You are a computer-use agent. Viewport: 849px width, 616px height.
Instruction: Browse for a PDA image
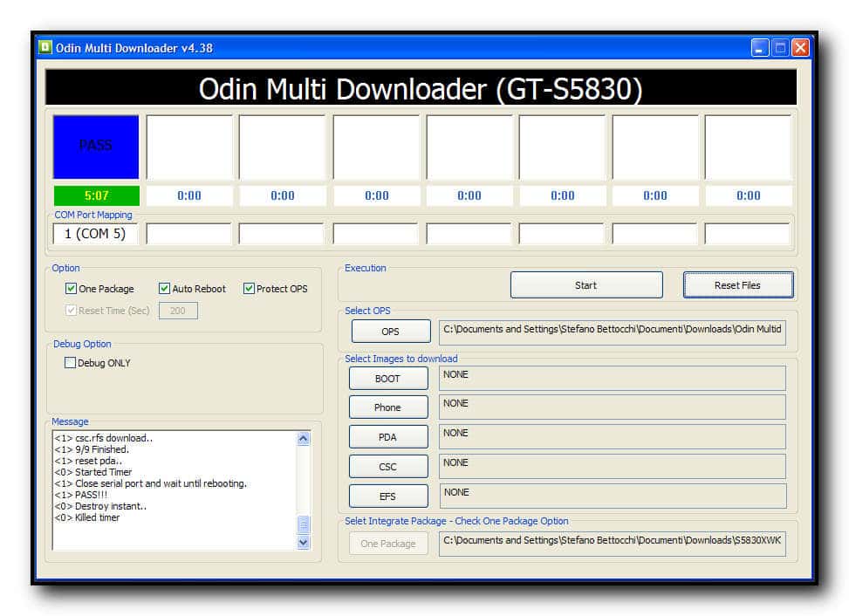(388, 437)
